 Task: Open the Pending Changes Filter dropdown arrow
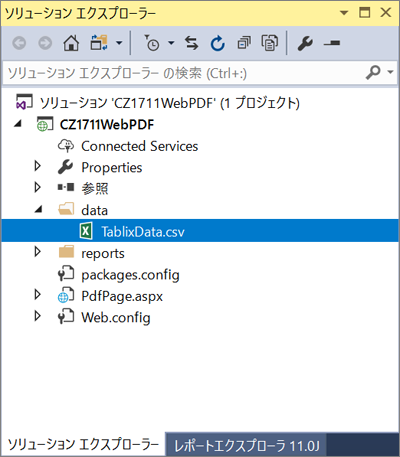[x=171, y=43]
